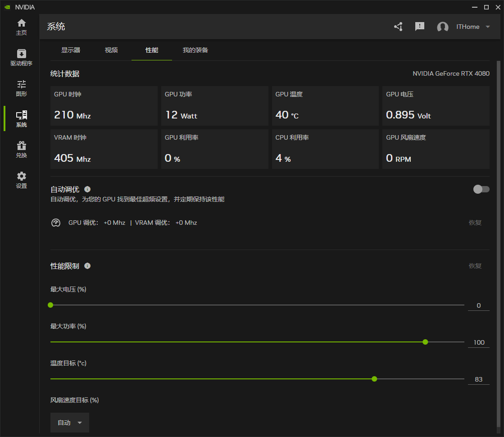Click the info icon next to 自动调优

(x=87, y=189)
